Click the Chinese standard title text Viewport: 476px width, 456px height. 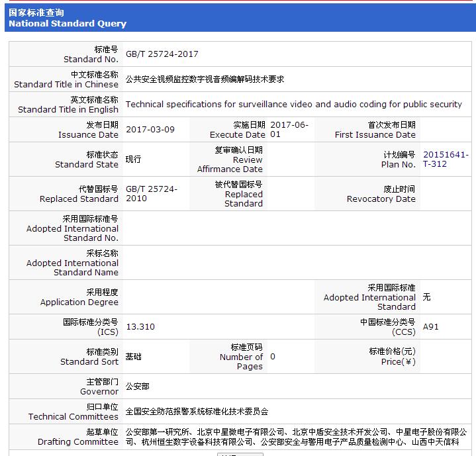(205, 79)
